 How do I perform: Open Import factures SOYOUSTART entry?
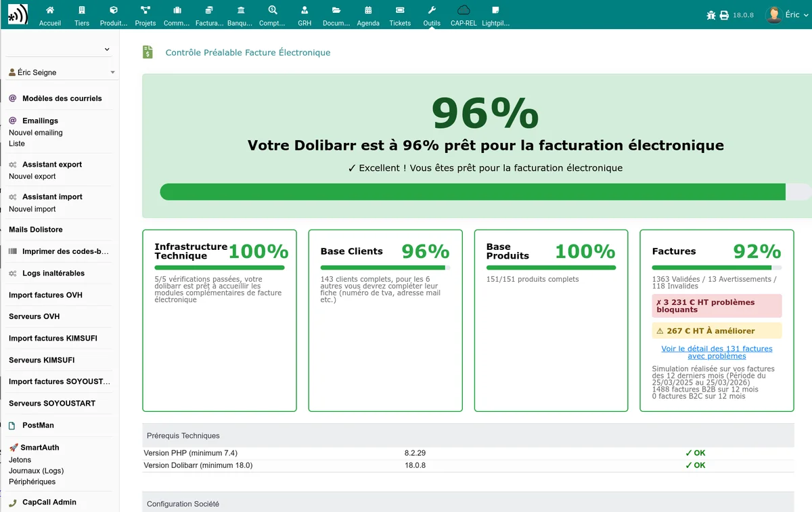click(x=60, y=382)
